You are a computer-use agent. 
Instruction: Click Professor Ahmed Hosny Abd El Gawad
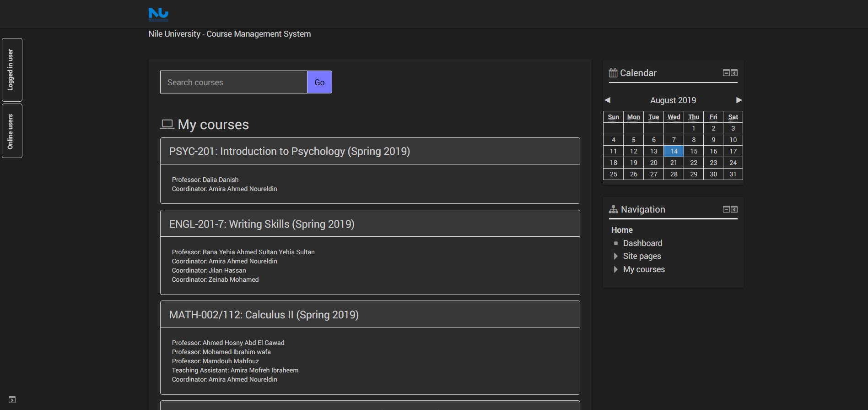click(228, 343)
